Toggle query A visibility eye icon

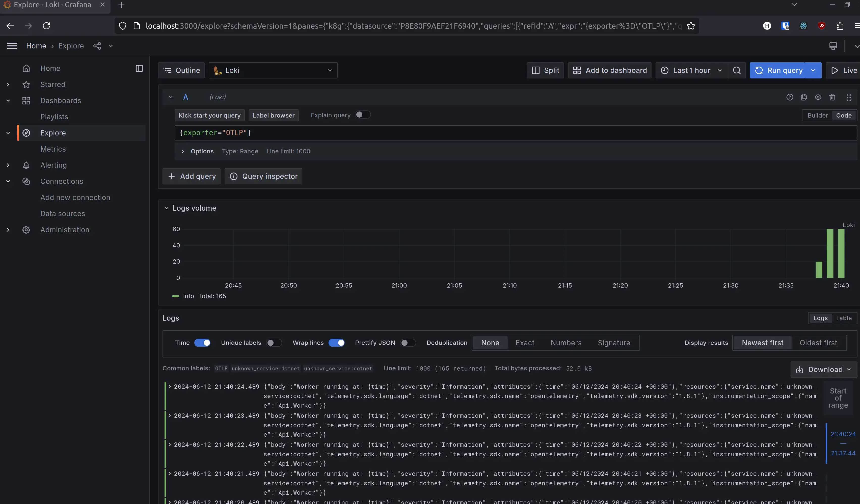tap(818, 97)
